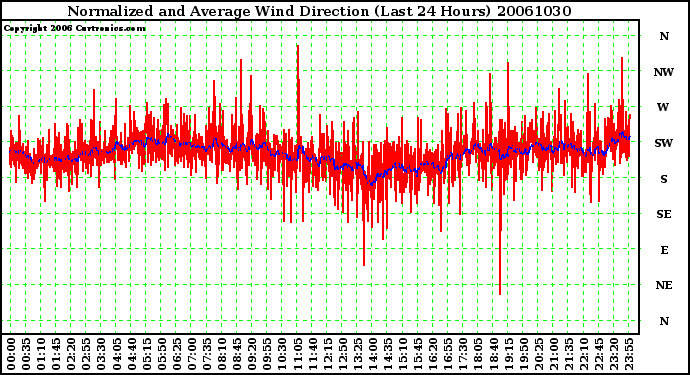This screenshot has width=690, height=375.
Task: Select the SW direction axis label
Action: click(x=664, y=143)
